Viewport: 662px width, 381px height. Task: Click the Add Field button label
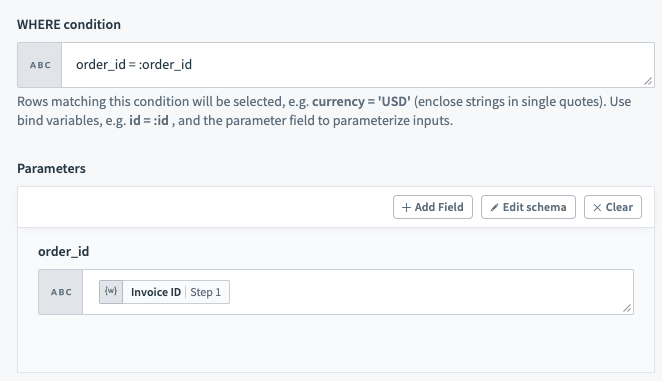pyautogui.click(x=439, y=207)
